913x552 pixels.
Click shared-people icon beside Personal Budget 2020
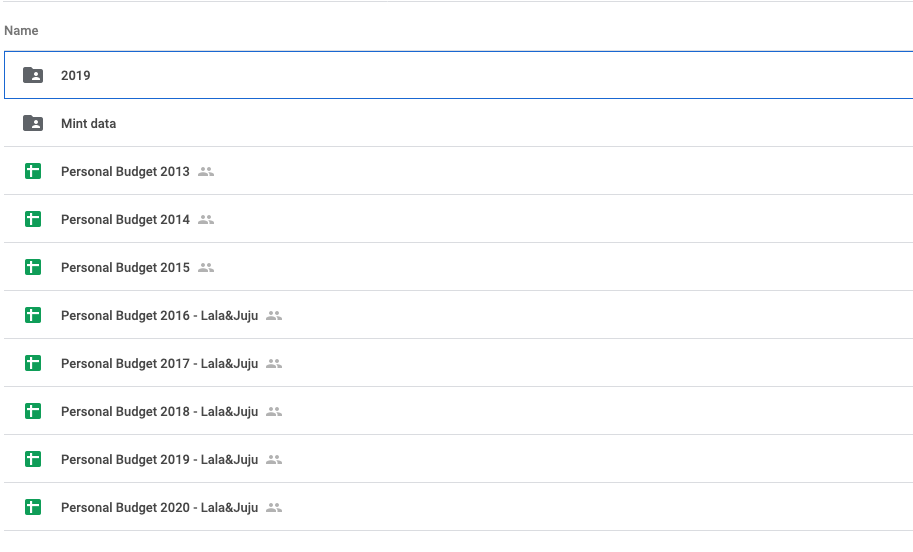(274, 508)
